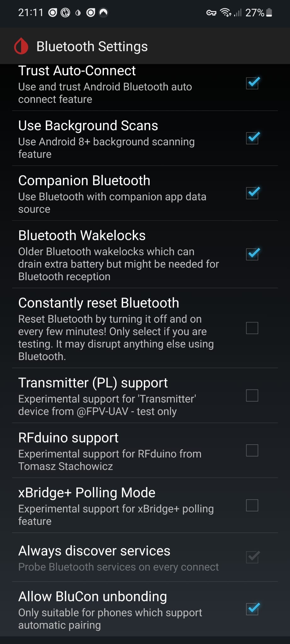Toggle Always discover services
The image size is (290, 644).
pos(252,556)
